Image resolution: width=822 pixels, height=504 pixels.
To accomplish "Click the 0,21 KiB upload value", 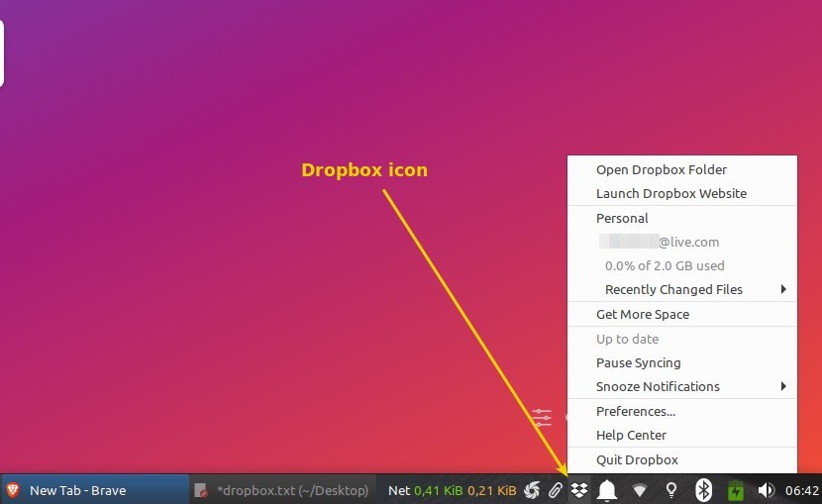I will click(x=492, y=491).
